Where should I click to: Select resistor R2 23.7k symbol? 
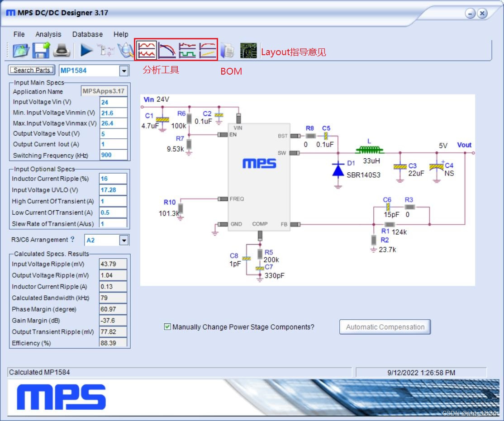tap(374, 240)
